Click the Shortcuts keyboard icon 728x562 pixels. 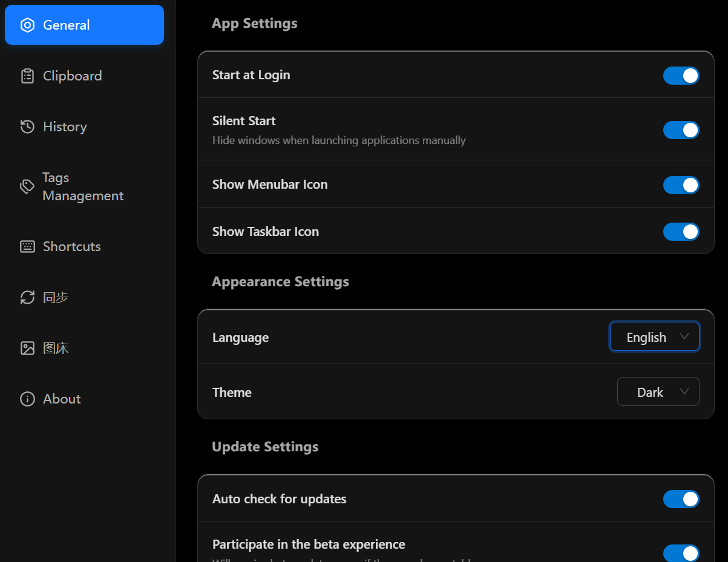(x=27, y=246)
